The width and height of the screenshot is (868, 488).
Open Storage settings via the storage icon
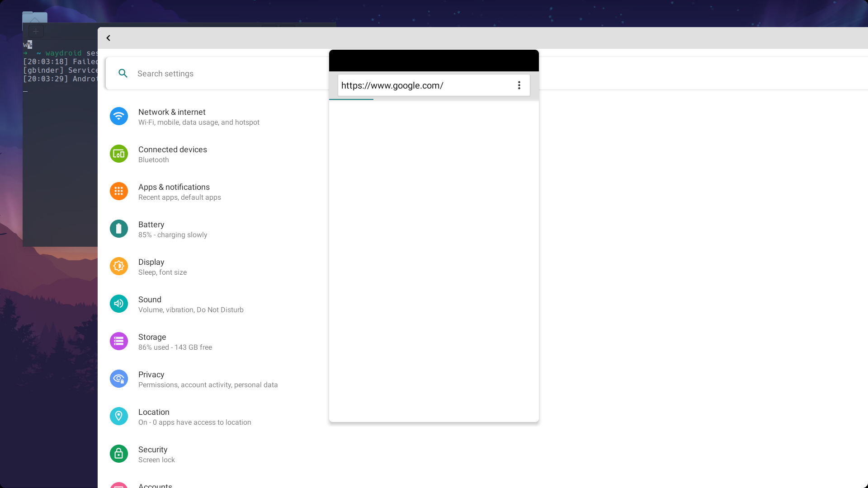click(x=118, y=341)
